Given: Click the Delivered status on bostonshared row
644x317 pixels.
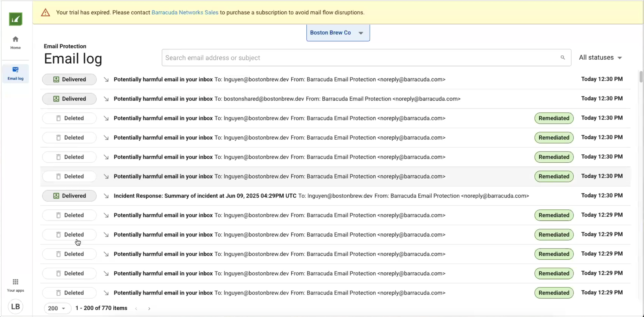Looking at the screenshot, I should click(x=69, y=99).
